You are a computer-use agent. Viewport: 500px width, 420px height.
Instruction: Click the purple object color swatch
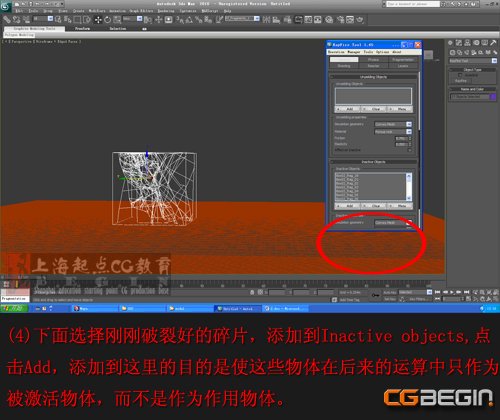click(493, 97)
